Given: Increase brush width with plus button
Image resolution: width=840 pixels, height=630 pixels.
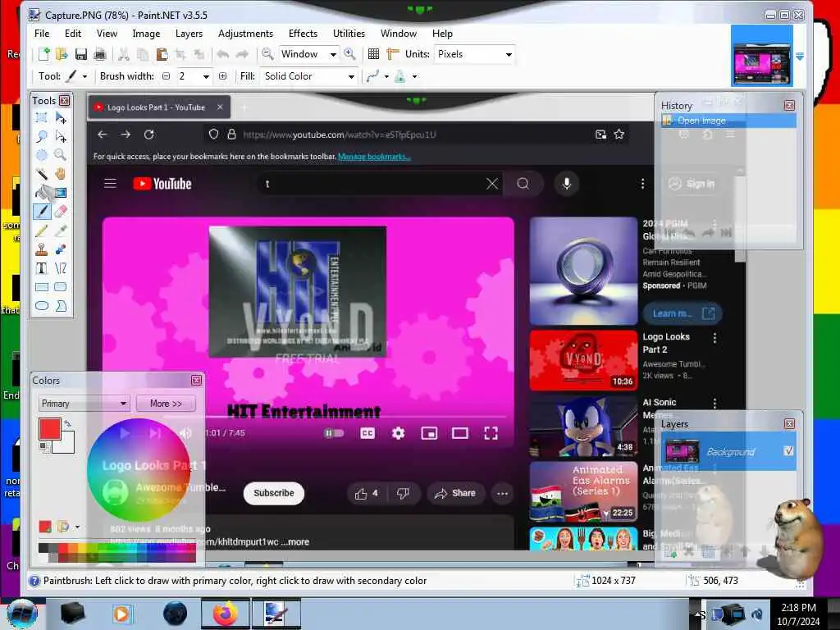Looking at the screenshot, I should 223,76.
